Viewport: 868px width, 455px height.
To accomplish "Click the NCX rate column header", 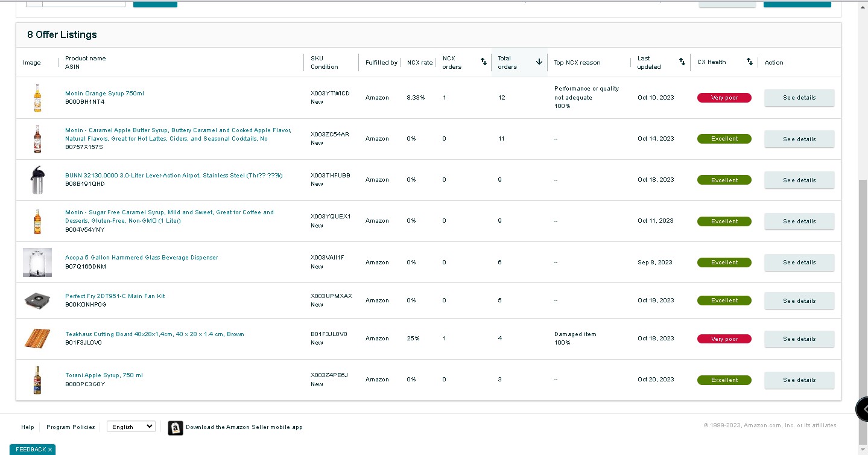I will click(x=419, y=63).
